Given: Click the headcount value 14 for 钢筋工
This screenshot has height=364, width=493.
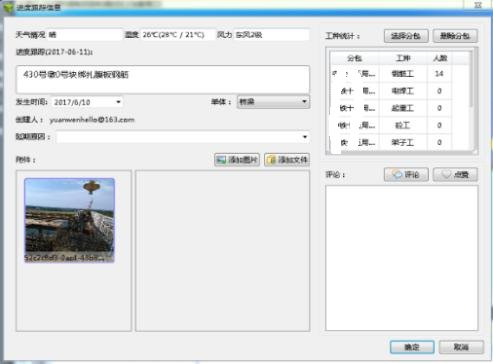Looking at the screenshot, I should [439, 74].
